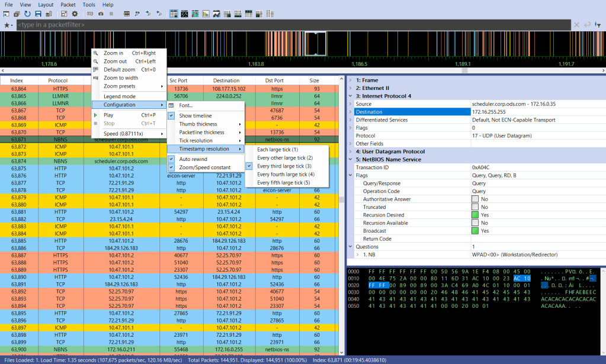This screenshot has height=364, width=606.
Task: Open settings via the gear icon
Action: pyautogui.click(x=75, y=14)
